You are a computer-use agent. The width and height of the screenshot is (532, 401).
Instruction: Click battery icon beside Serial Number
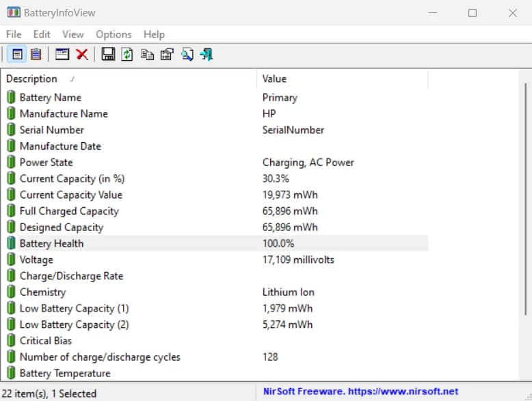11,130
